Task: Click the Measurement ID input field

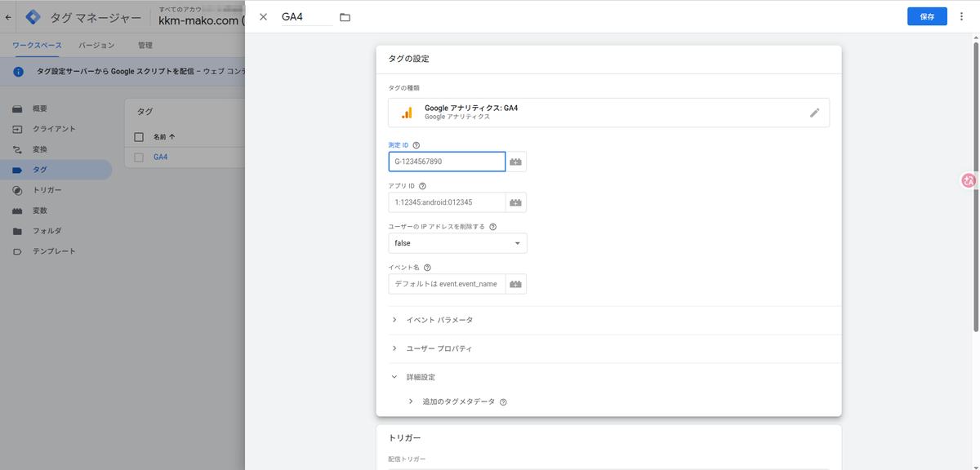Action: tap(447, 162)
